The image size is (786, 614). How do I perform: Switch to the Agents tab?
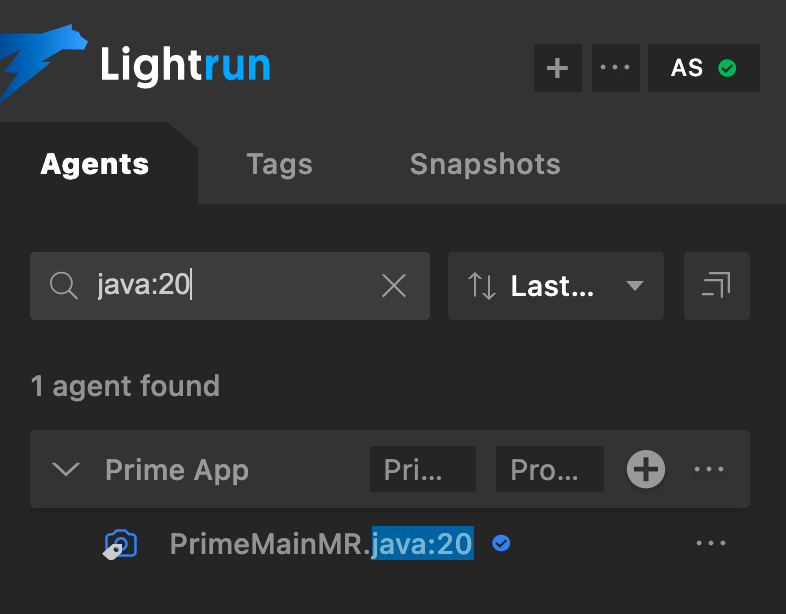[95, 164]
